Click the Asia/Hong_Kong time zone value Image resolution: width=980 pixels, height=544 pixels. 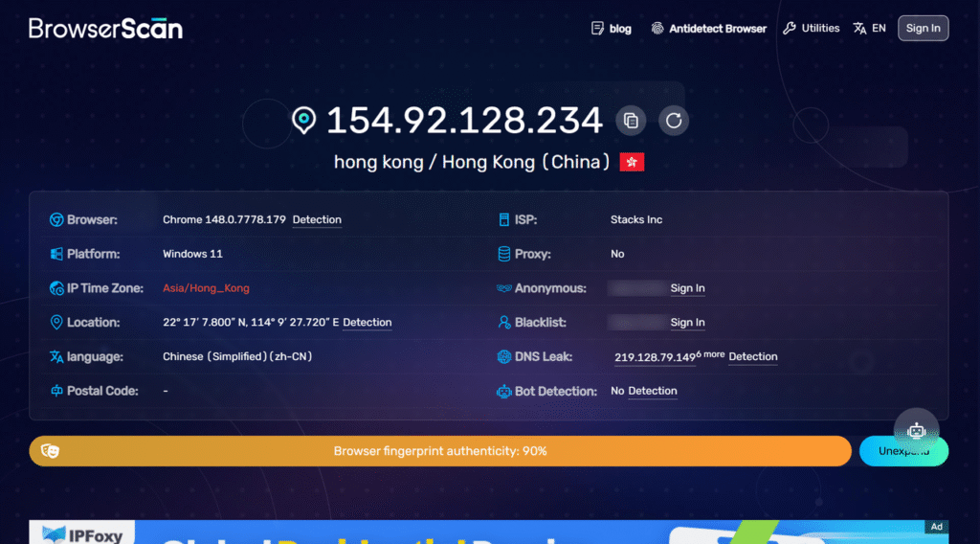[206, 288]
